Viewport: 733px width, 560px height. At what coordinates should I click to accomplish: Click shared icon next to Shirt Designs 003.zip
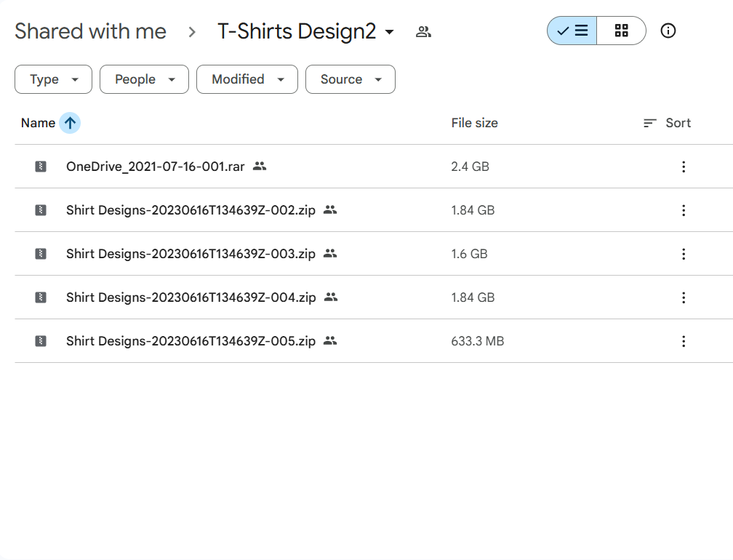coord(330,253)
